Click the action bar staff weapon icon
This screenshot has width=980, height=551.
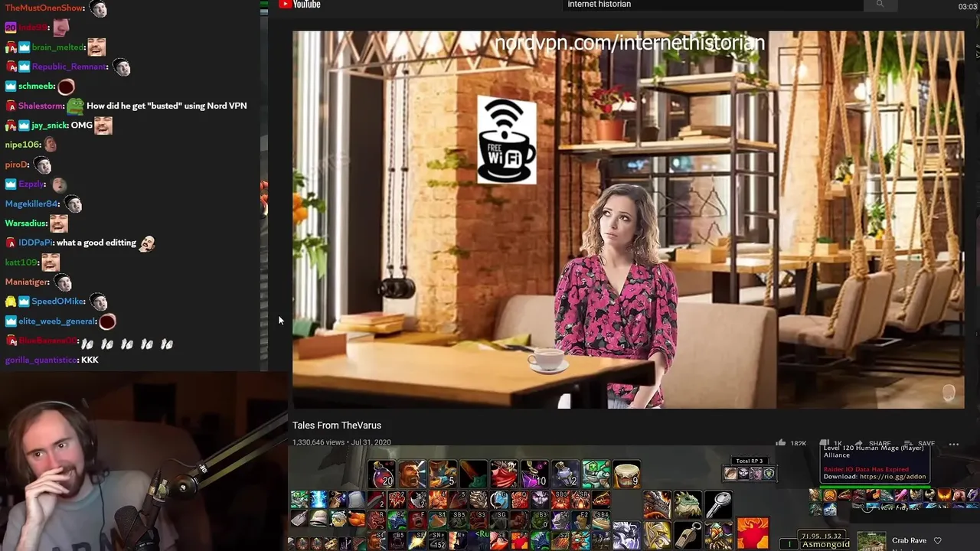coord(473,474)
